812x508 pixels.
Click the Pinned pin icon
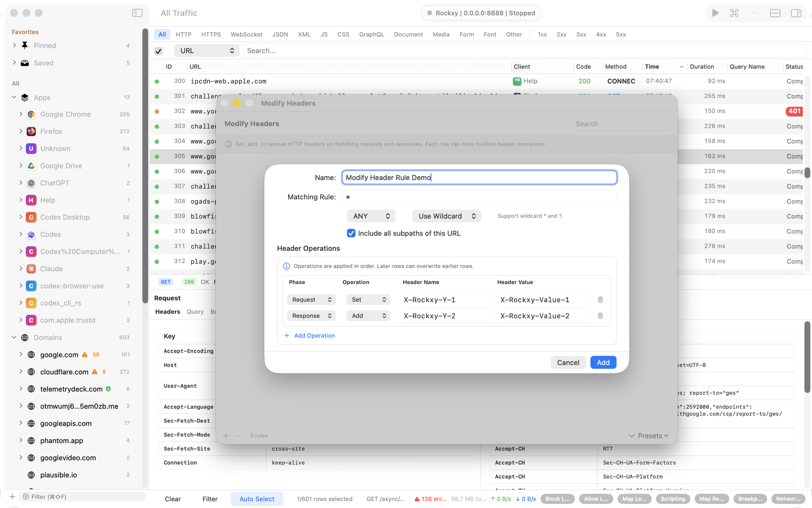[x=25, y=45]
